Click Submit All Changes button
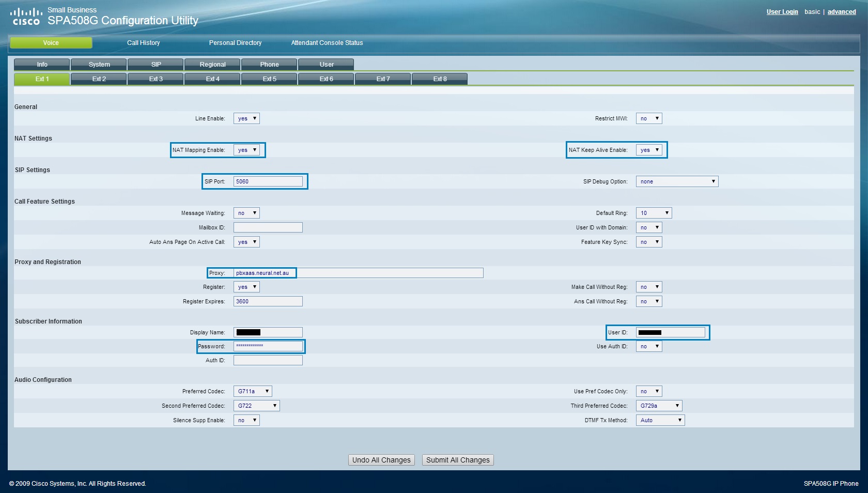This screenshot has height=493, width=868. point(458,460)
